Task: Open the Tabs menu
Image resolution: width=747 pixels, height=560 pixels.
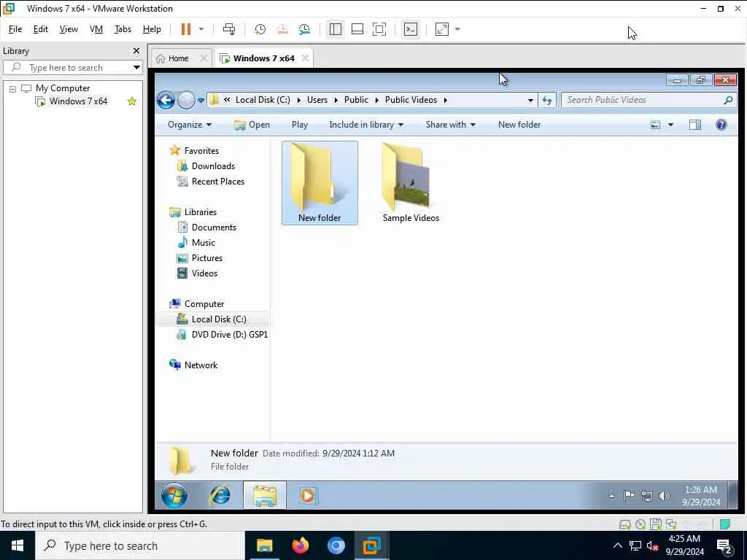Action: point(123,29)
